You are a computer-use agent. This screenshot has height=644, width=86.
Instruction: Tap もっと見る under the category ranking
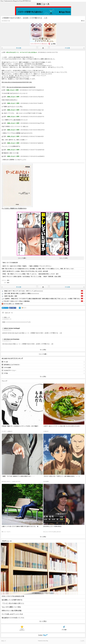tap(43, 377)
